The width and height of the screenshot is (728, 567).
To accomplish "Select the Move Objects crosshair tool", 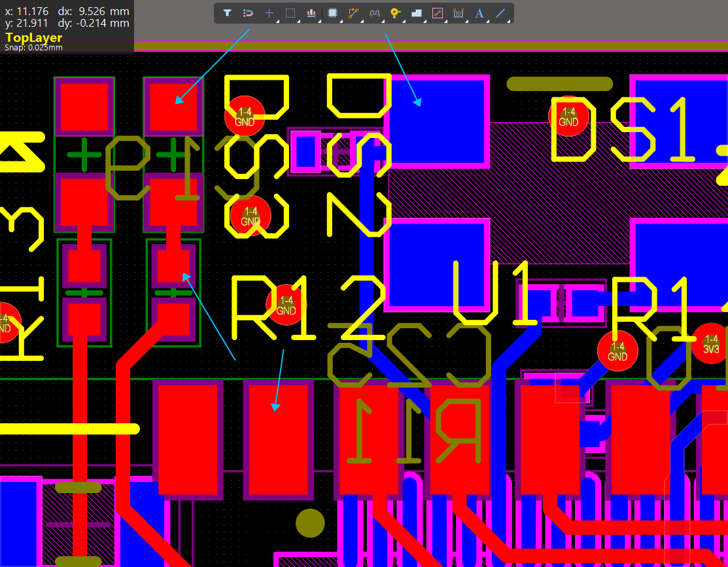I will coord(269,13).
